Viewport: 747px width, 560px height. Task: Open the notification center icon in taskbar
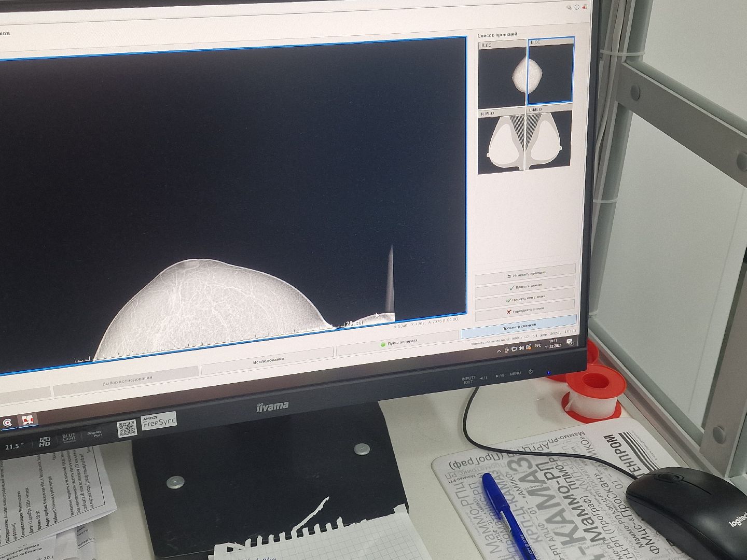[x=570, y=342]
